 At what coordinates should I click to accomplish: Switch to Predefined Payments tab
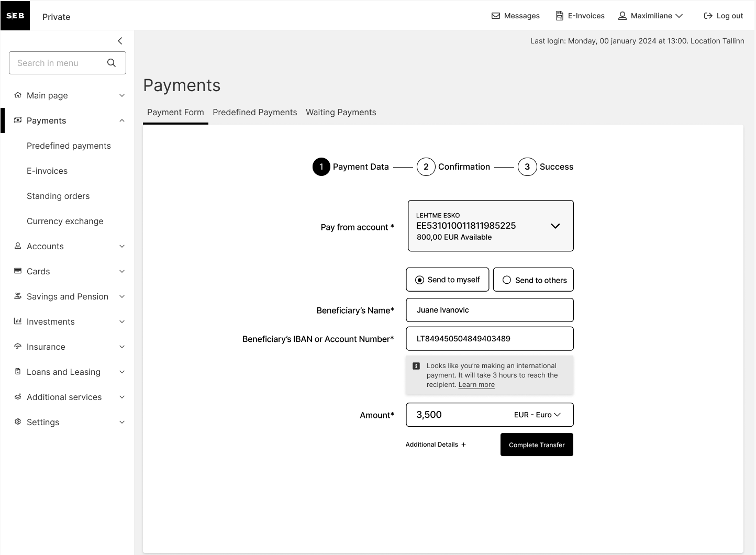[255, 112]
